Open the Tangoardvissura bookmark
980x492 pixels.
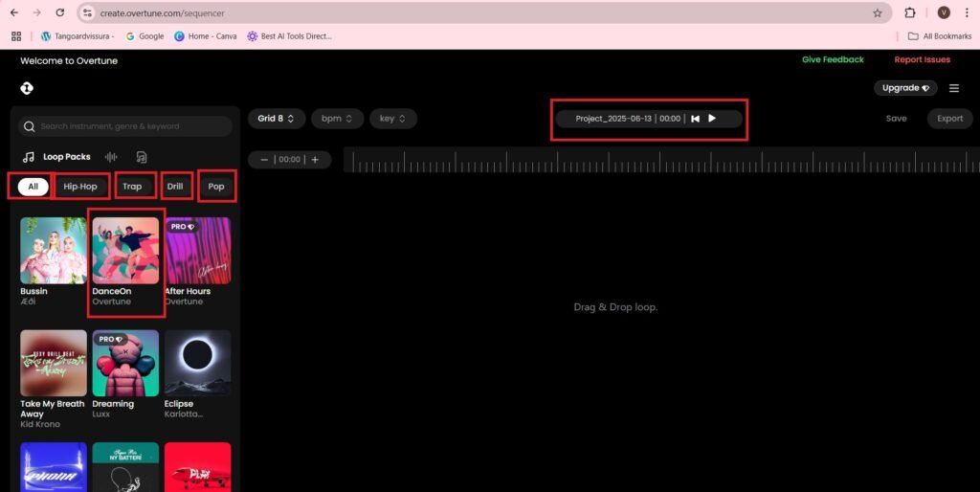coord(78,36)
